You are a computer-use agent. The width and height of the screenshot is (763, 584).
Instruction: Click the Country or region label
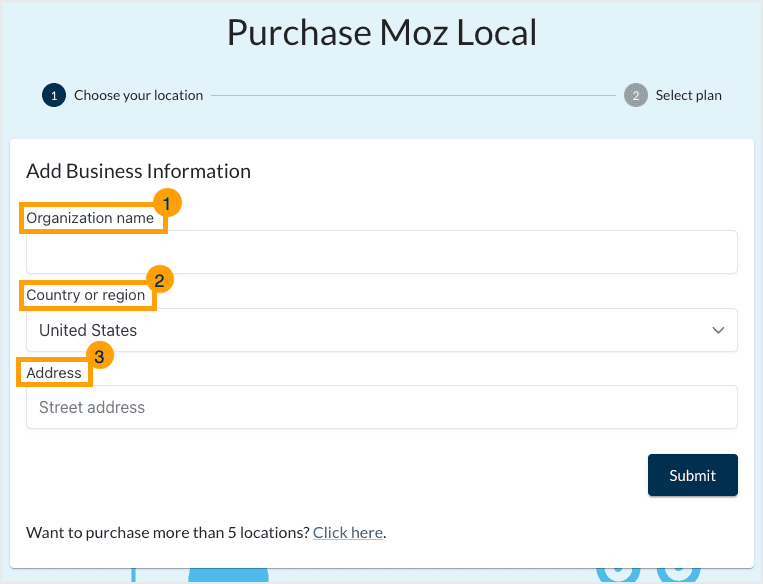[x=86, y=295]
